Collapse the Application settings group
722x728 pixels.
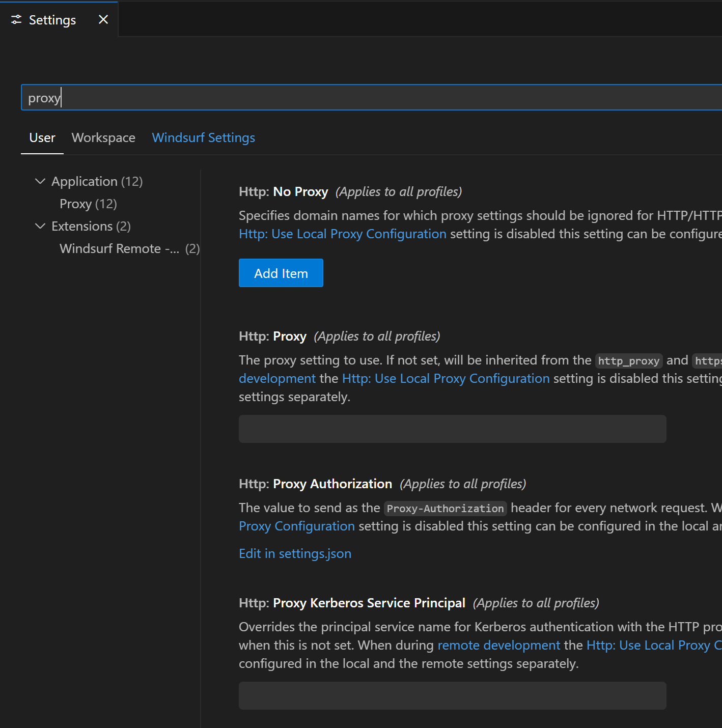click(x=41, y=181)
